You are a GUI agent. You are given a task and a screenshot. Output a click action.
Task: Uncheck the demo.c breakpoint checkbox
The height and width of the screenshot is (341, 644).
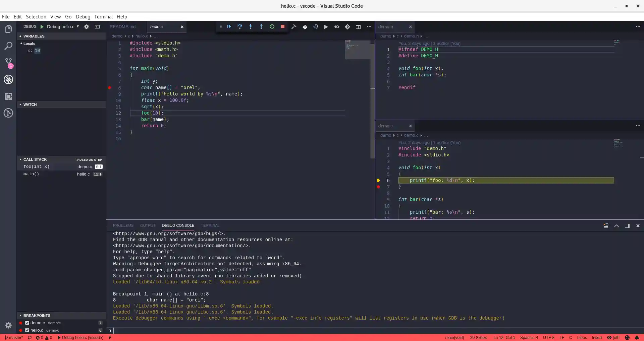(27, 323)
